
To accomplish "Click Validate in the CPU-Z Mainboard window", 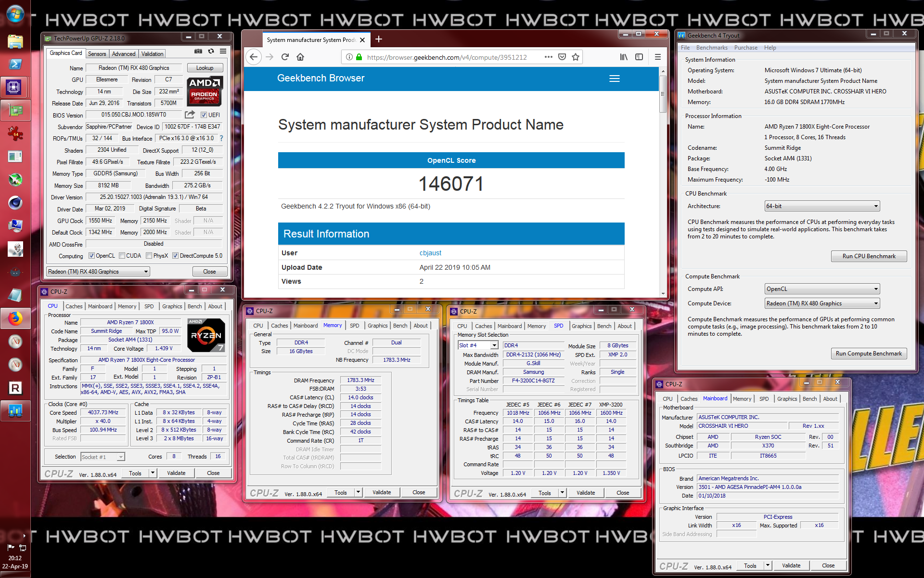I will point(791,565).
